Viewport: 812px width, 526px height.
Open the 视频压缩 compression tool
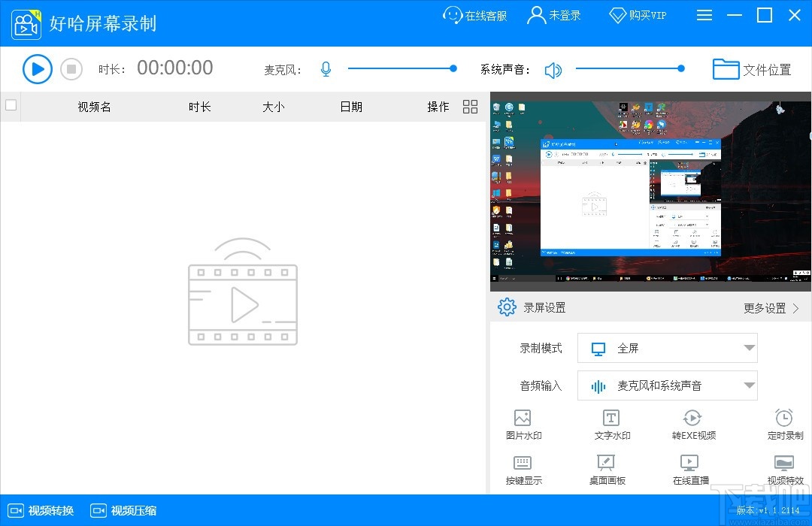coord(123,510)
